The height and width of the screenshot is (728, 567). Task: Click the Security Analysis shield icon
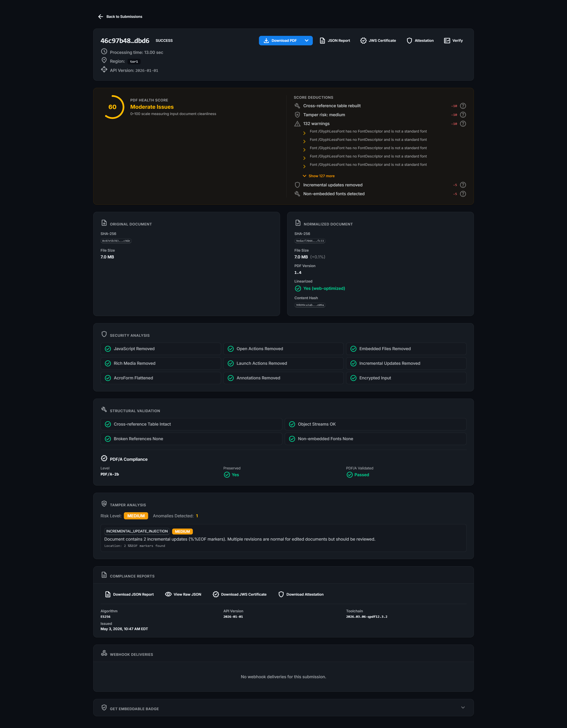104,334
